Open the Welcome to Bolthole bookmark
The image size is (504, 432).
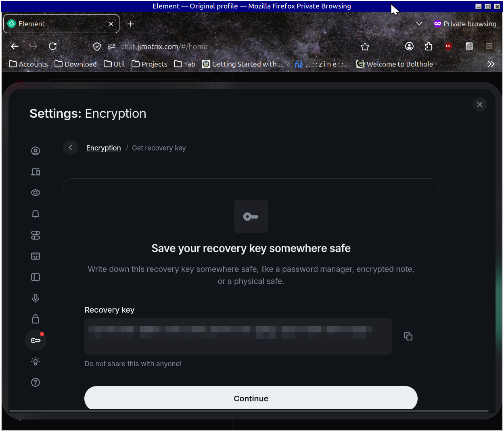395,64
